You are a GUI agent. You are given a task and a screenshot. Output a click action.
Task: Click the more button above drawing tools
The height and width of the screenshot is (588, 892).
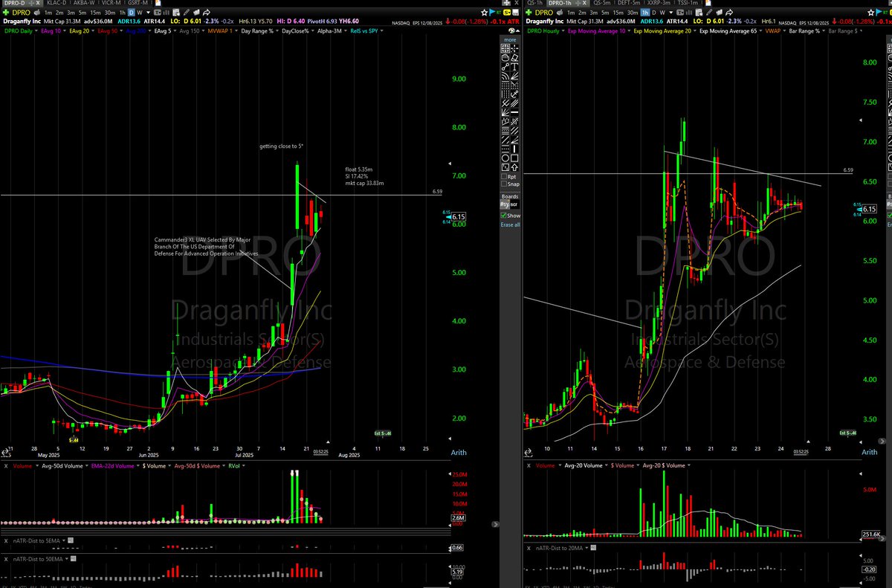tap(510, 39)
